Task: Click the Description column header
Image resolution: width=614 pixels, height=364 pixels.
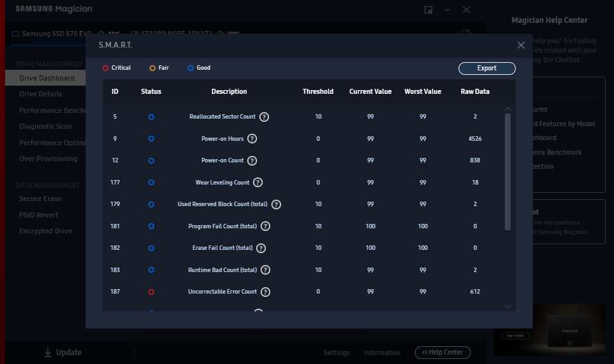Action: pyautogui.click(x=229, y=91)
